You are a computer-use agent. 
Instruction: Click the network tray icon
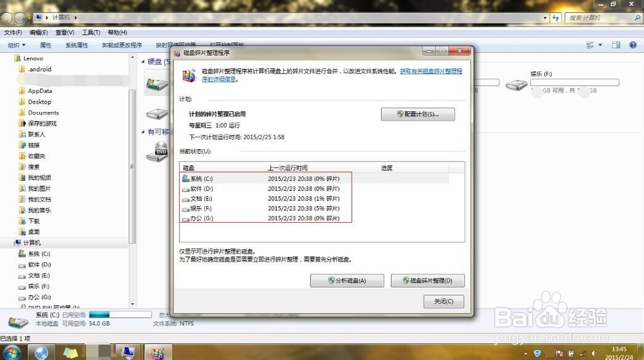click(582, 354)
